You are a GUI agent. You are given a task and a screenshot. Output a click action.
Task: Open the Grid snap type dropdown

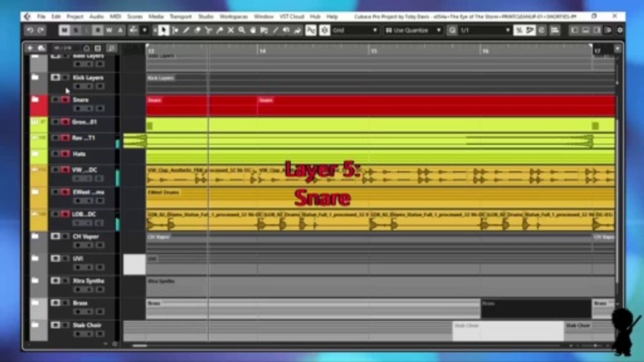[x=355, y=30]
